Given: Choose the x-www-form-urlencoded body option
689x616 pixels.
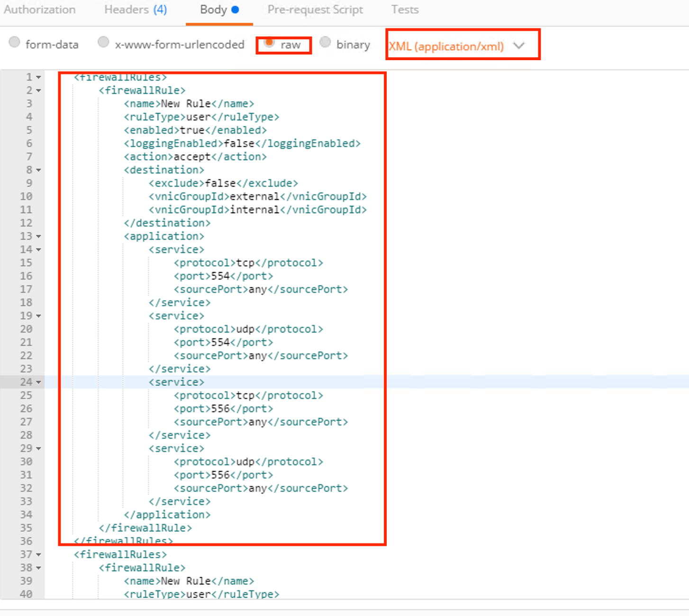Looking at the screenshot, I should [x=103, y=43].
